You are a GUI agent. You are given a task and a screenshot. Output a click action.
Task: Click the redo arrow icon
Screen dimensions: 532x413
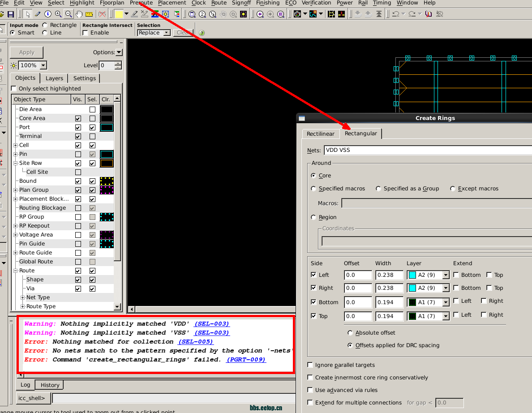(x=412, y=14)
